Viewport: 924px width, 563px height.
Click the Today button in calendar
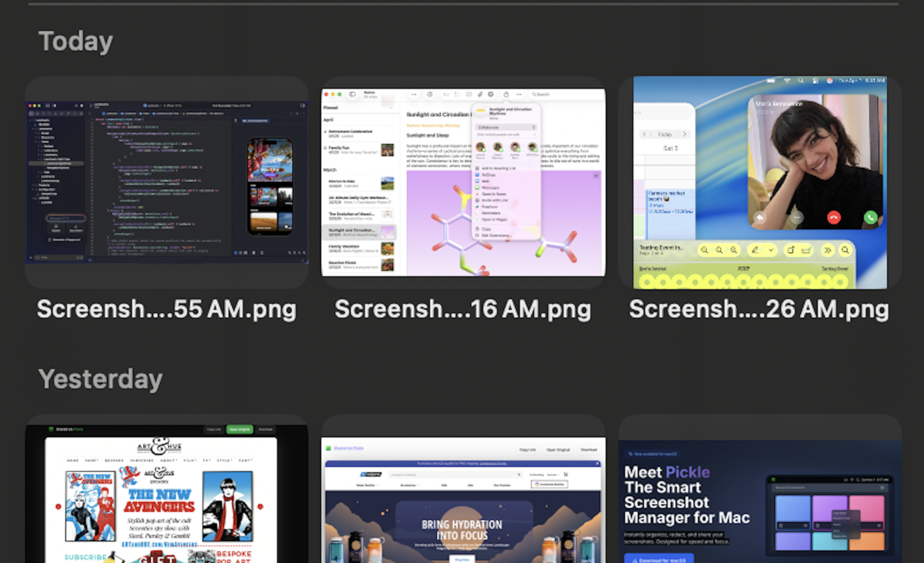(x=664, y=134)
